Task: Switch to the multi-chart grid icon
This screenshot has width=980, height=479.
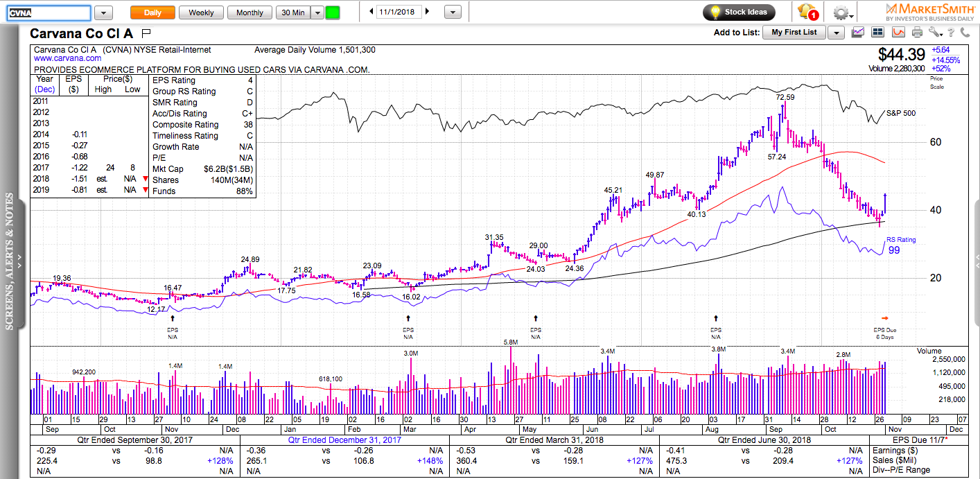Action: point(879,32)
